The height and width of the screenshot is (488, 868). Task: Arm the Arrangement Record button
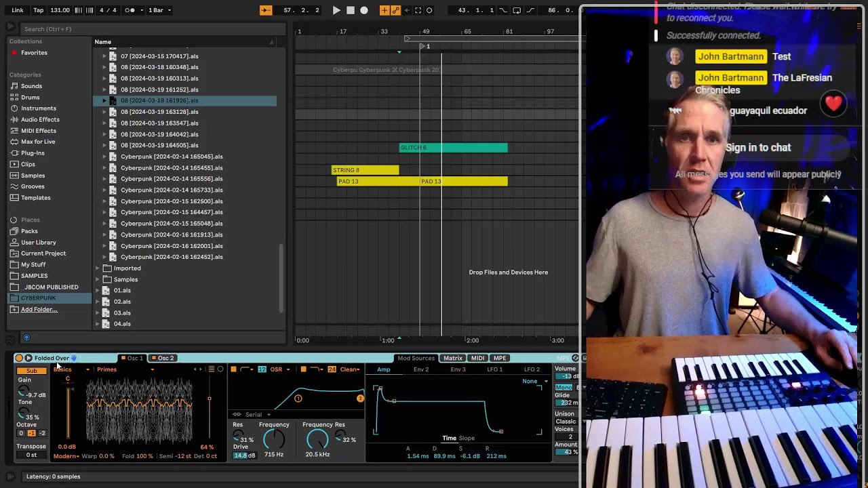tap(364, 10)
